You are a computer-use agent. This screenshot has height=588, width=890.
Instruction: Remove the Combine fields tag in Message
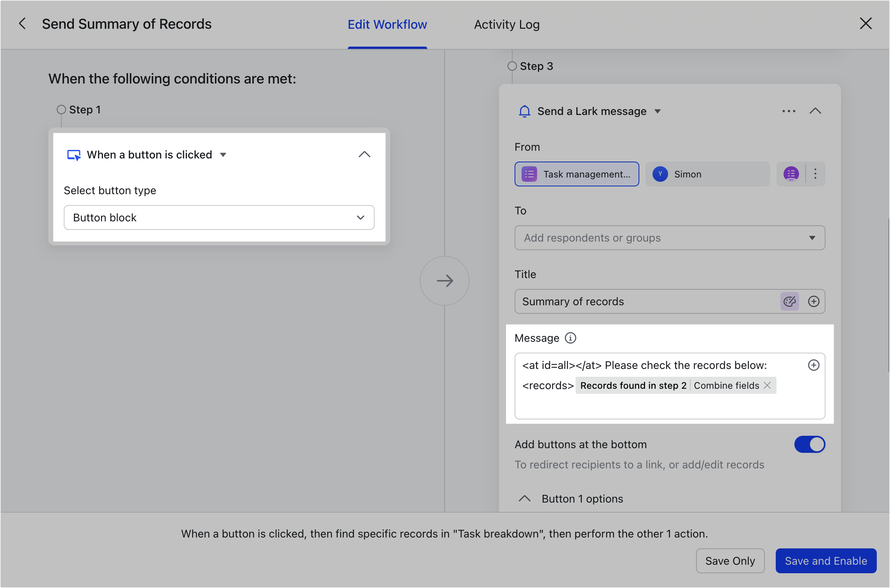[x=767, y=385]
